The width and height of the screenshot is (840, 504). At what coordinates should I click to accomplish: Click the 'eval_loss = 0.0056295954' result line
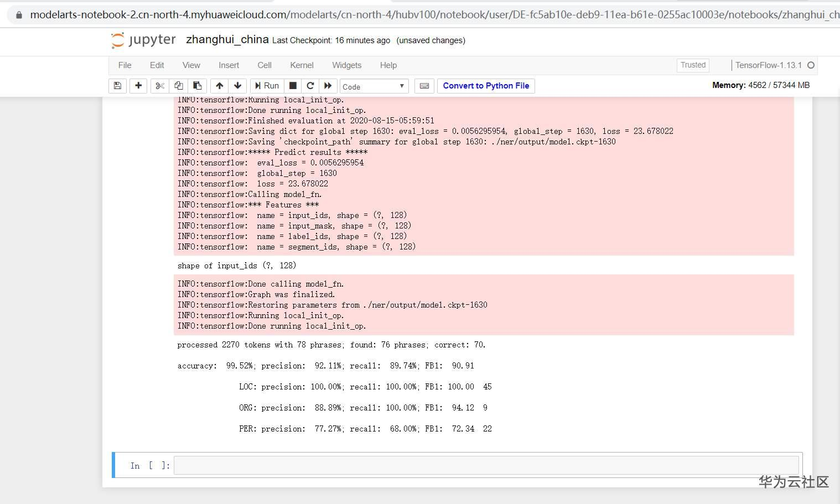click(271, 163)
